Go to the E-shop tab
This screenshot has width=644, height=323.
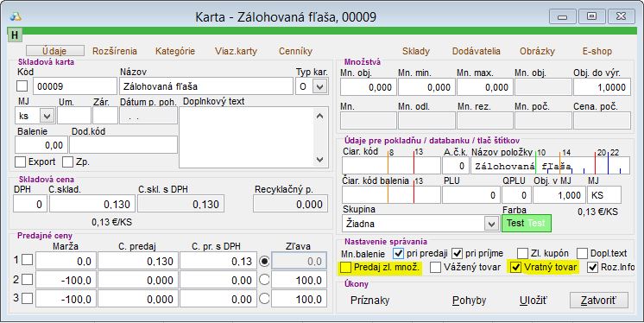tap(597, 51)
